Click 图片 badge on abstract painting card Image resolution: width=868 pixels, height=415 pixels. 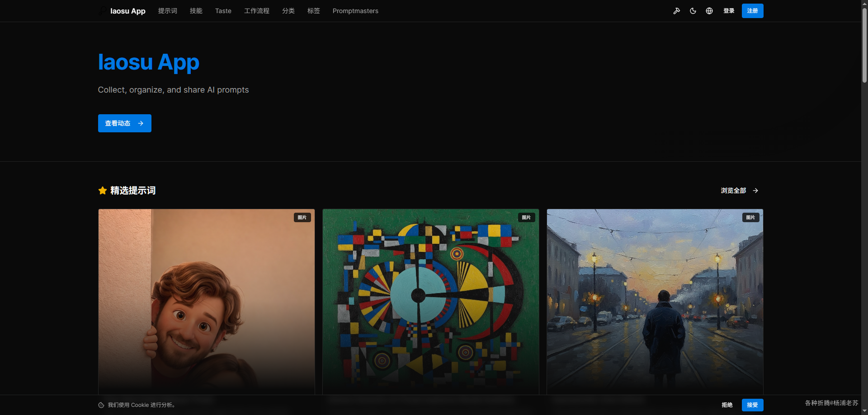point(527,218)
